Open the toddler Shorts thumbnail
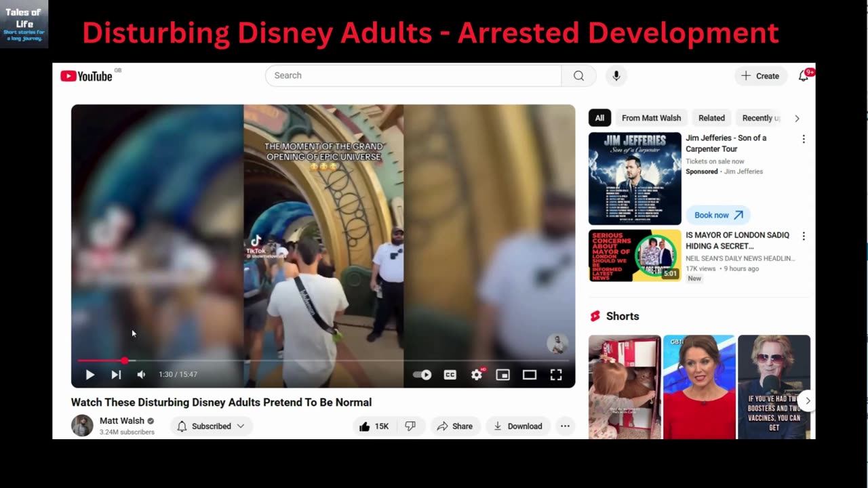This screenshot has width=868, height=488. [625, 387]
